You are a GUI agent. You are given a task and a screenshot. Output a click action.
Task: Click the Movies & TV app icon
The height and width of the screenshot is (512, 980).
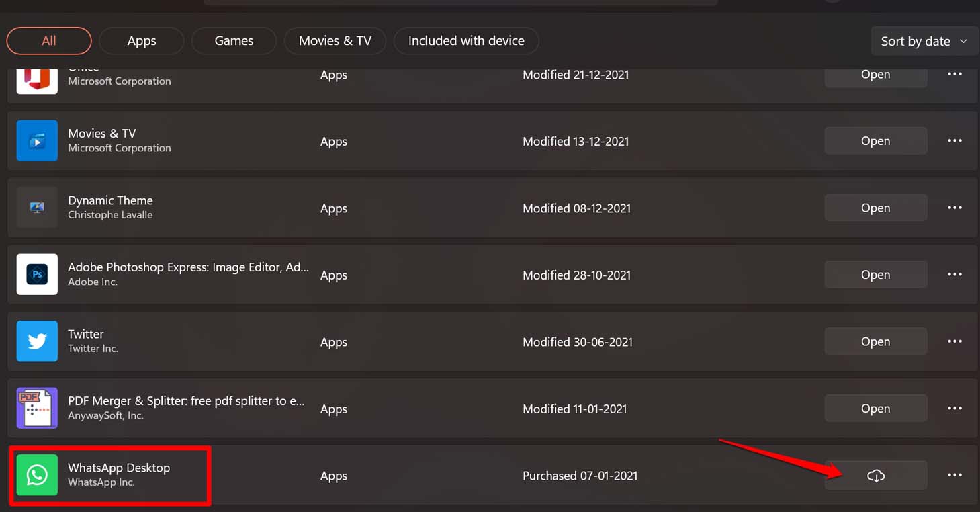click(x=37, y=141)
